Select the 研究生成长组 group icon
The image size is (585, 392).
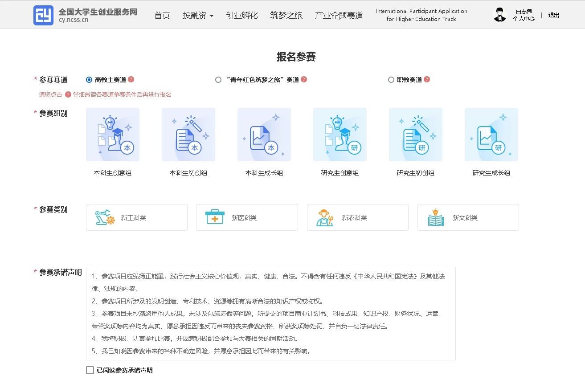point(491,135)
